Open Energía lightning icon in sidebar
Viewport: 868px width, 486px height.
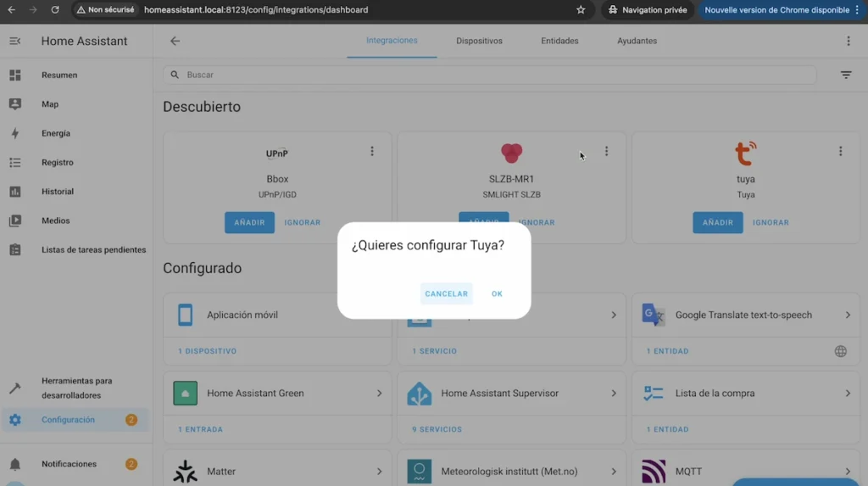point(15,133)
